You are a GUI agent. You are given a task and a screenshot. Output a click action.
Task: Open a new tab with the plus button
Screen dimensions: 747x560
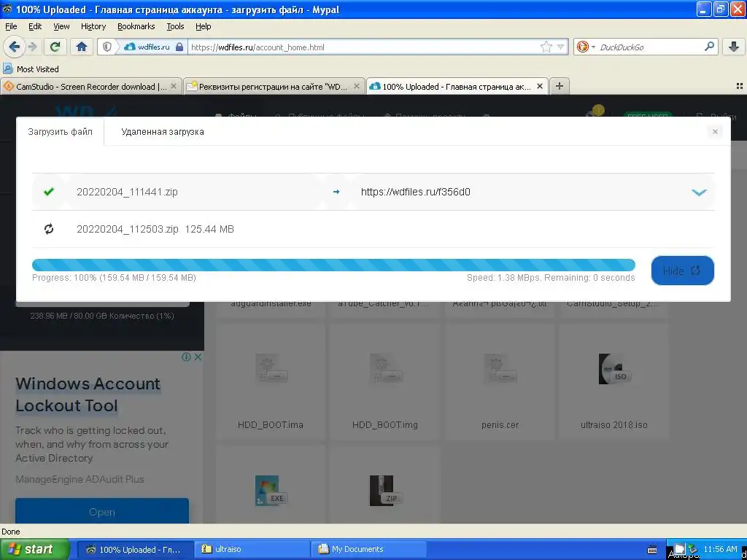click(x=560, y=86)
